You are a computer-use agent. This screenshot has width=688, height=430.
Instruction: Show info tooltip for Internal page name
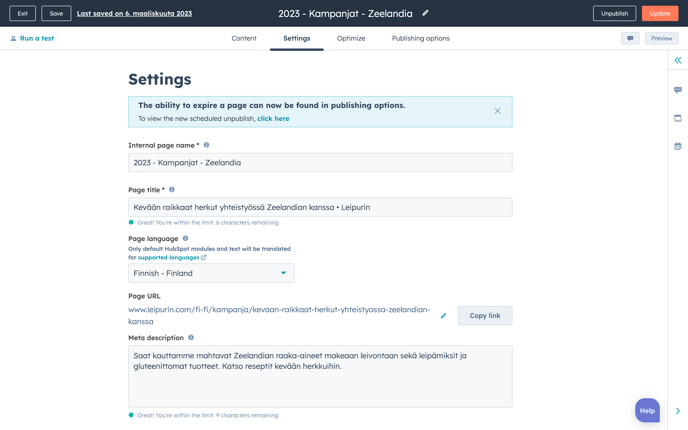206,145
